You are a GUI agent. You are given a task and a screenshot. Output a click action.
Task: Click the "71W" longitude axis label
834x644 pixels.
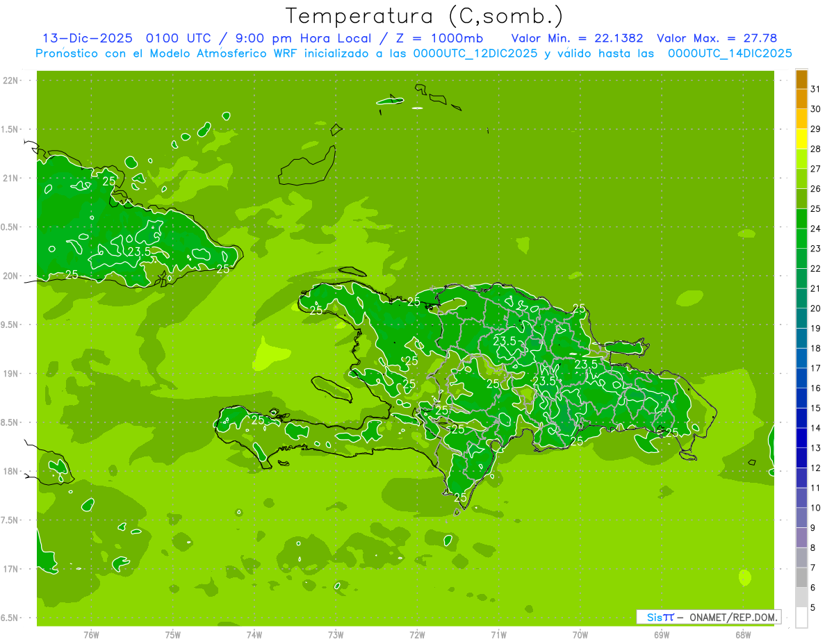pos(498,634)
